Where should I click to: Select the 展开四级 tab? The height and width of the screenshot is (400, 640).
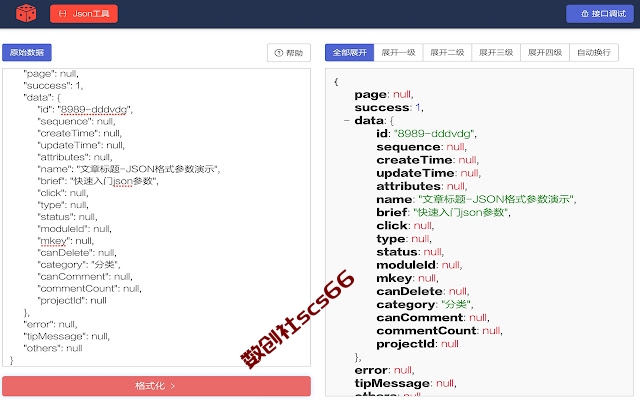[x=545, y=53]
